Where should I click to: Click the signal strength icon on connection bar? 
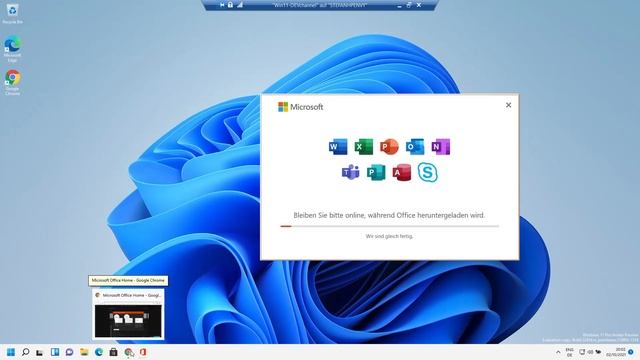tap(240, 5)
